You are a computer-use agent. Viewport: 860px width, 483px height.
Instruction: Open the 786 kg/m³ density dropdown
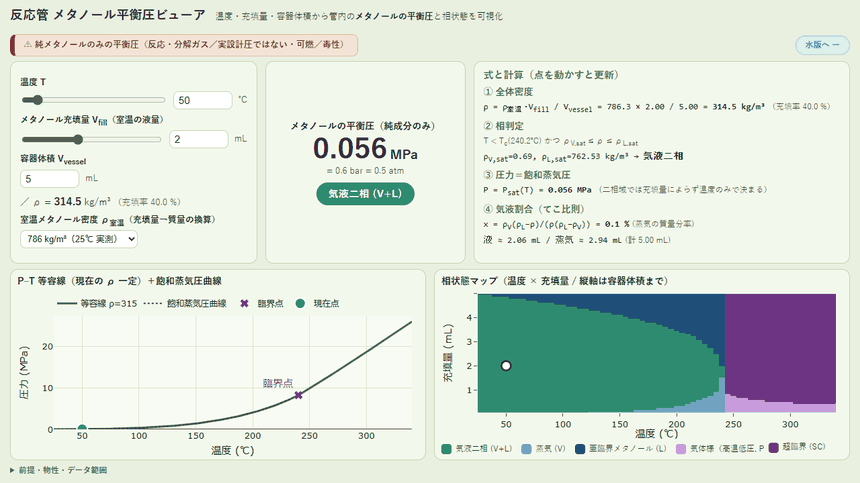coord(79,239)
